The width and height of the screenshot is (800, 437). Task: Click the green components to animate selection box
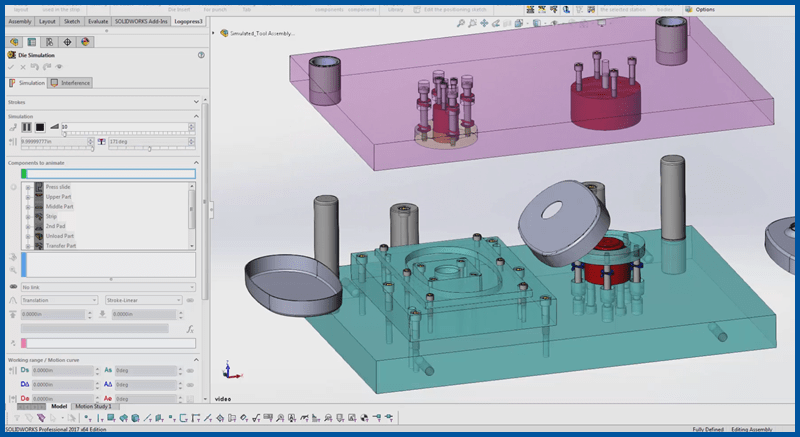tap(108, 174)
